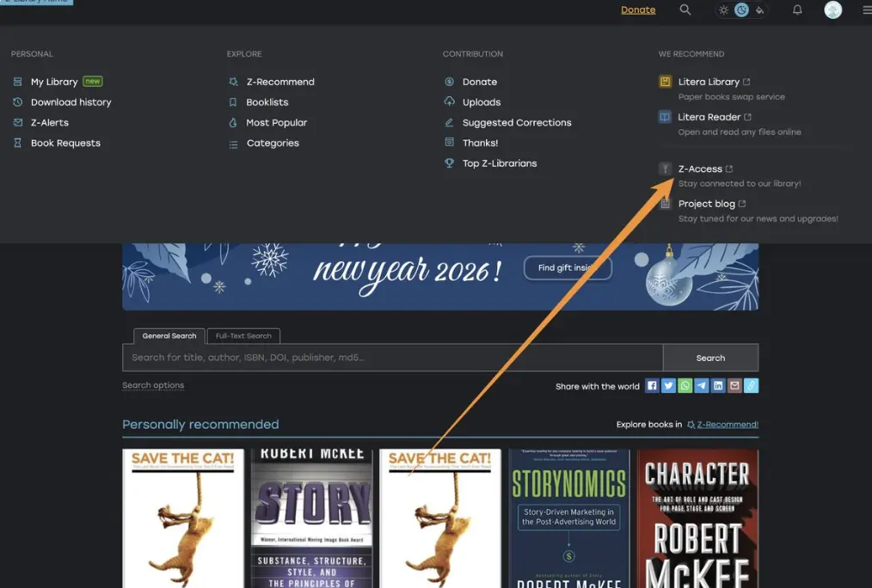Share on Facebook icon
Viewport: 872px width, 588px height.
coord(652,386)
